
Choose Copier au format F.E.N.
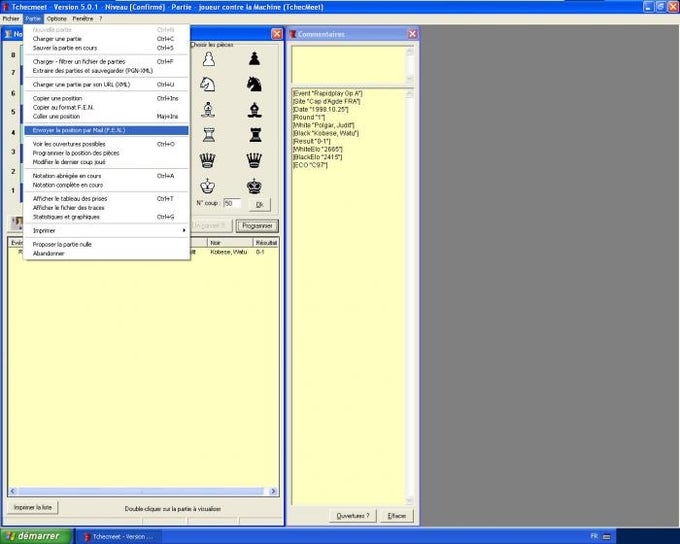pos(106,107)
